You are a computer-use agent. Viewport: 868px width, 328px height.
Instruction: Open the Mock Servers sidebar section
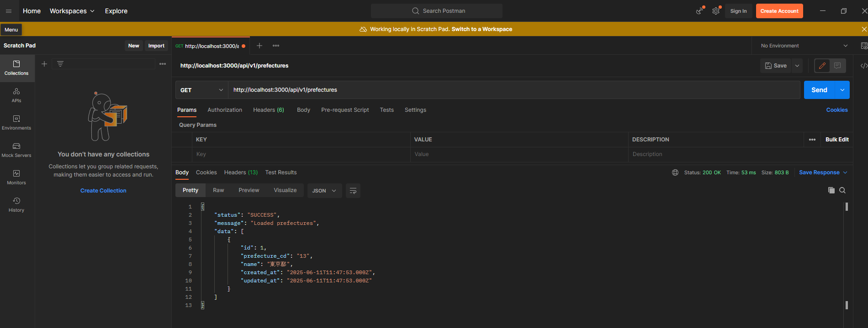[x=16, y=150]
